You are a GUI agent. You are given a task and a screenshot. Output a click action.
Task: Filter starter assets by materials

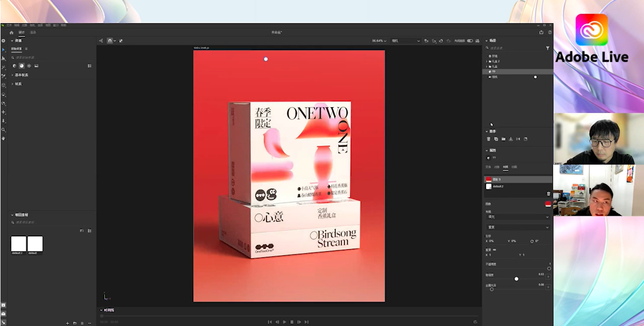click(21, 66)
